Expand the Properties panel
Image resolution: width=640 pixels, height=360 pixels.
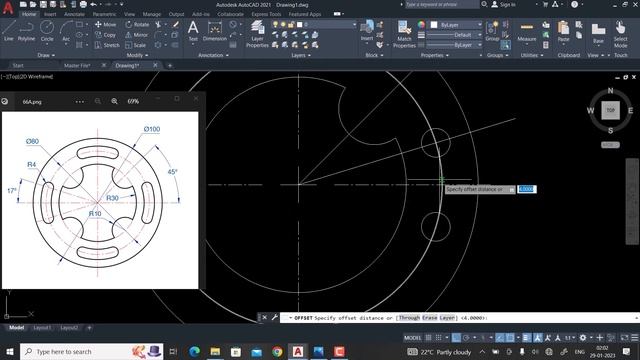point(435,55)
